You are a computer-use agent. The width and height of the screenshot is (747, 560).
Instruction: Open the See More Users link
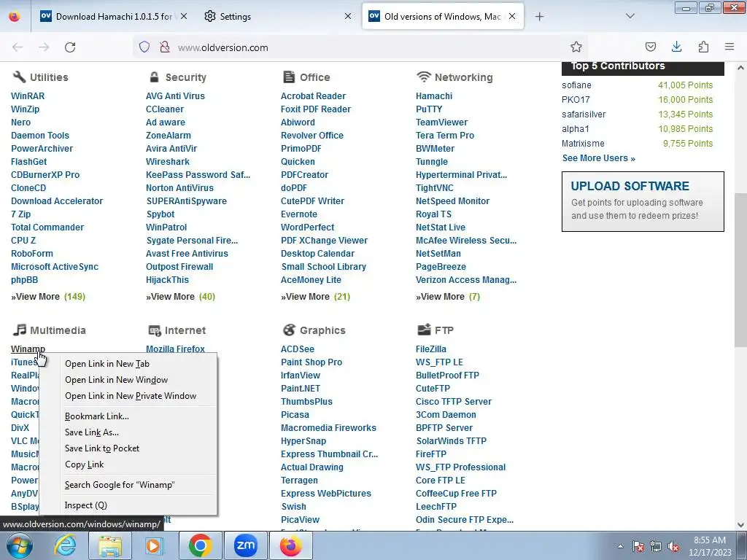pos(598,158)
